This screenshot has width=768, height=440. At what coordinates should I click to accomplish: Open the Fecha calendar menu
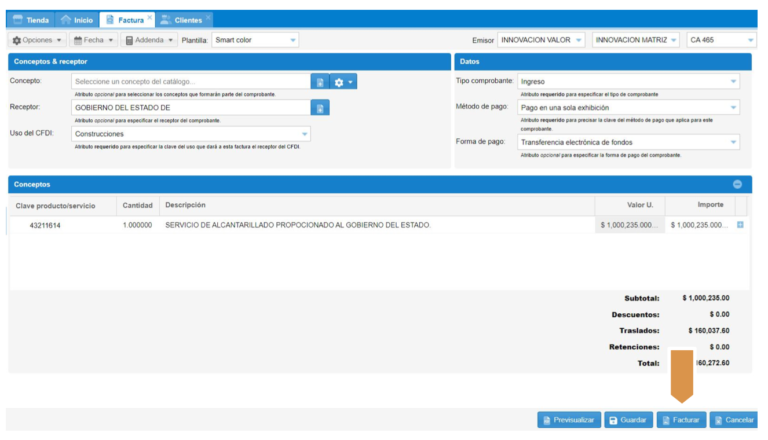92,40
